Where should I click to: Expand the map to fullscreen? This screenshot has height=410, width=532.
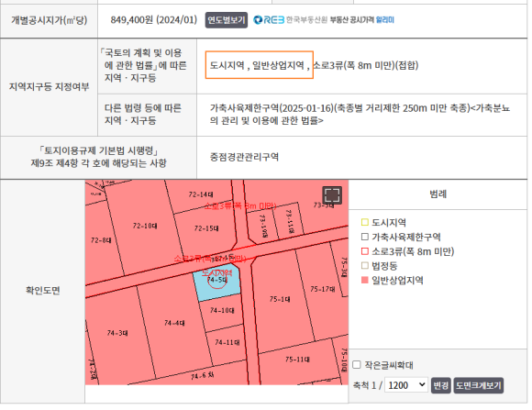click(332, 195)
